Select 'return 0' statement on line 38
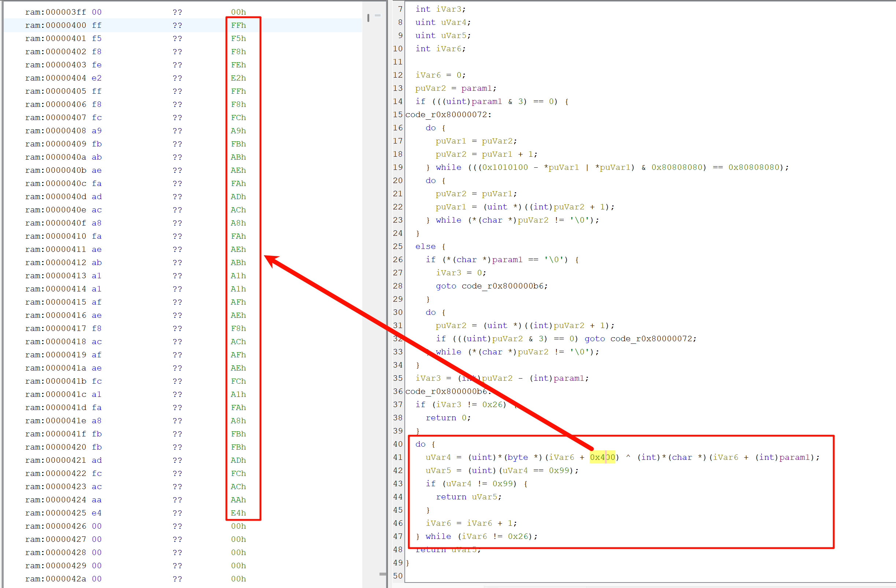 pyautogui.click(x=447, y=418)
